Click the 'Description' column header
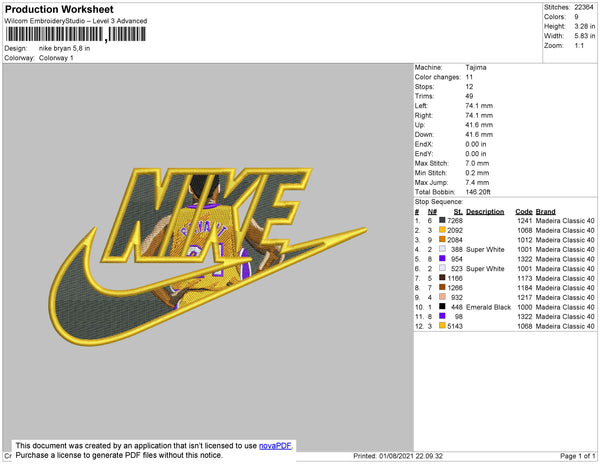The image size is (600, 464). pyautogui.click(x=485, y=212)
